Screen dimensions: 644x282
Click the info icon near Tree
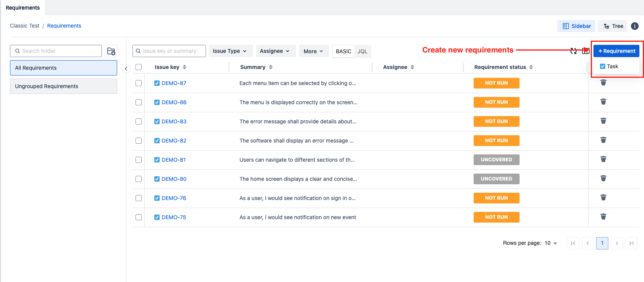click(x=634, y=26)
